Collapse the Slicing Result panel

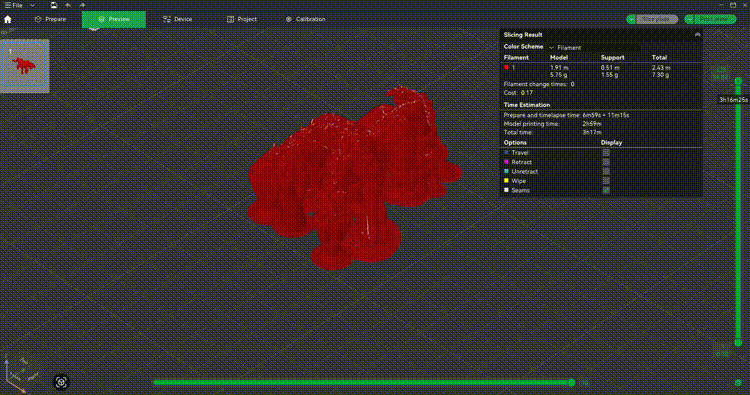coord(697,35)
